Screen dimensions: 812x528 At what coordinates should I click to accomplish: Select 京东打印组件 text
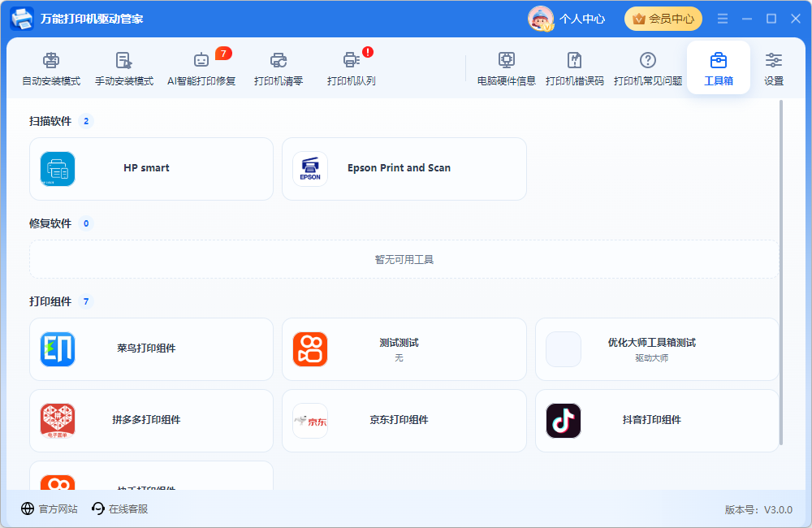[399, 420]
